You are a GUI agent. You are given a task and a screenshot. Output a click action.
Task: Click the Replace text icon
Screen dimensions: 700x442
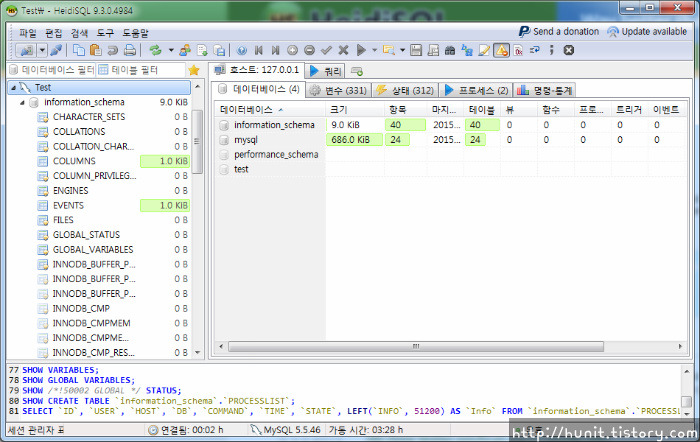click(x=467, y=50)
